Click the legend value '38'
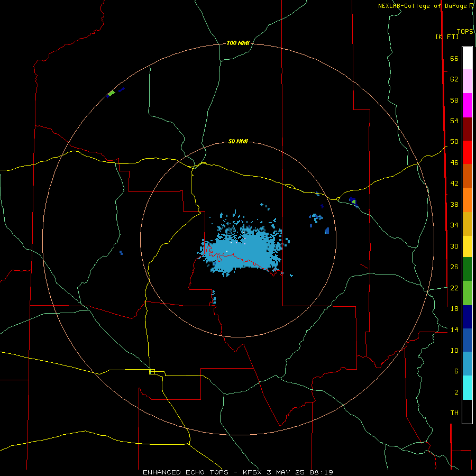The image size is (476, 476). click(454, 204)
